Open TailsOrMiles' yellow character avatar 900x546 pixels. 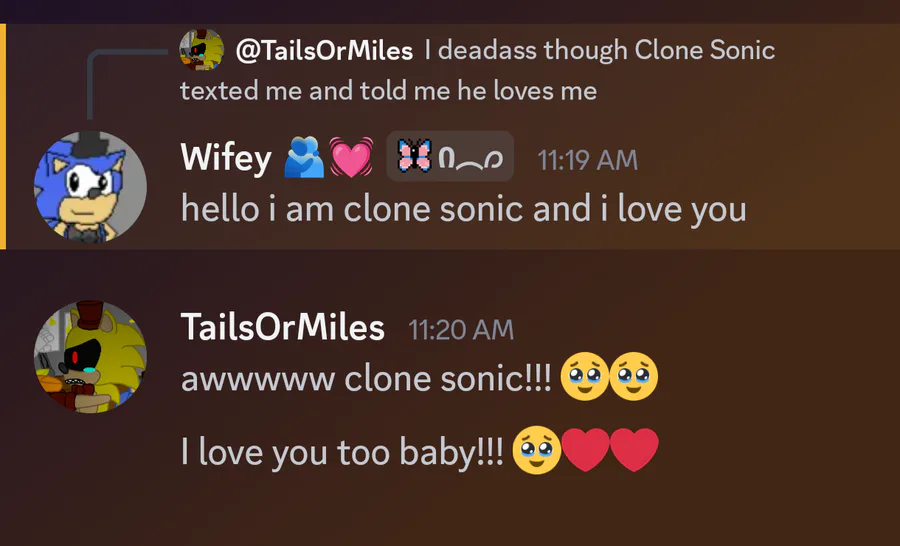tap(90, 356)
